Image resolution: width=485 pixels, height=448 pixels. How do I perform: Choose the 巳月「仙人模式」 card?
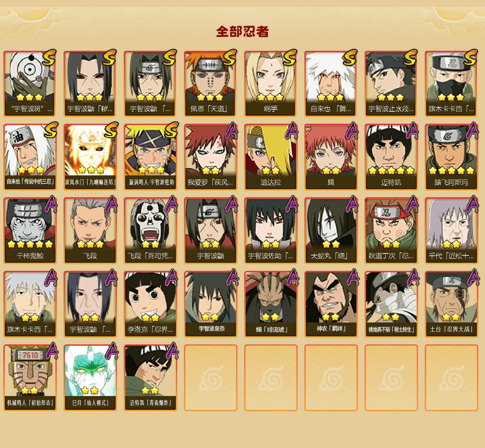tap(90, 378)
